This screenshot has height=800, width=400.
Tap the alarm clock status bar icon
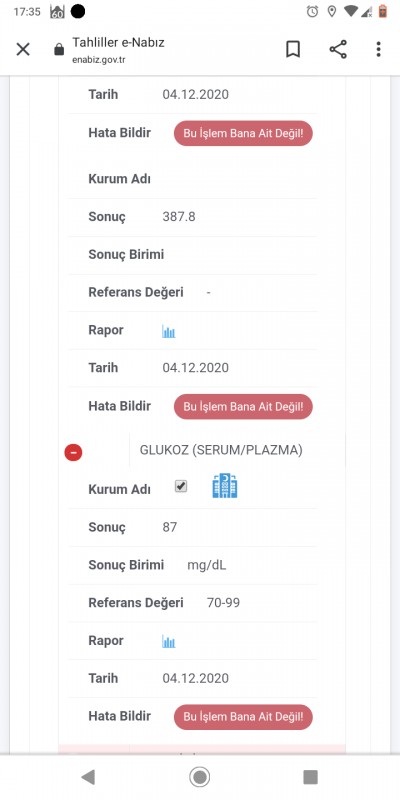click(x=313, y=11)
